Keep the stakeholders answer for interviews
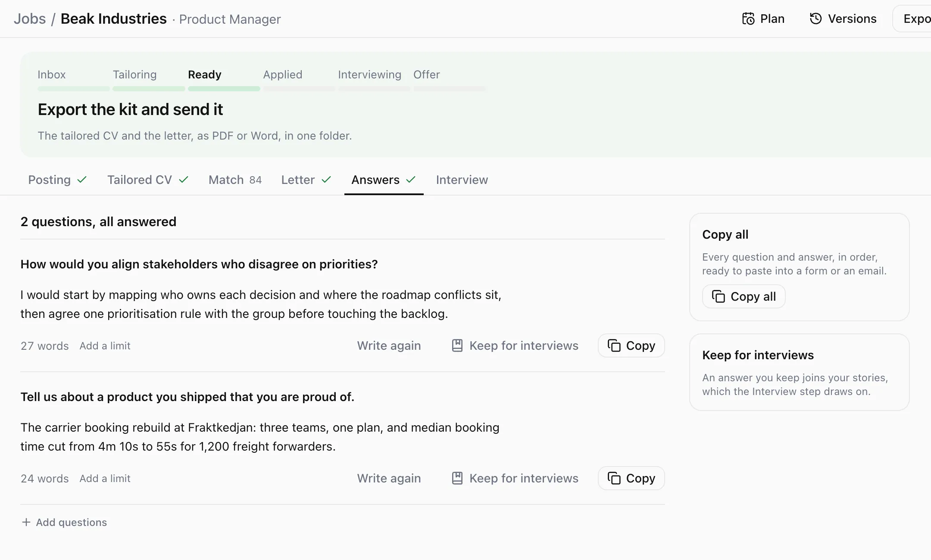Screen dimensions: 931x560 [515, 346]
